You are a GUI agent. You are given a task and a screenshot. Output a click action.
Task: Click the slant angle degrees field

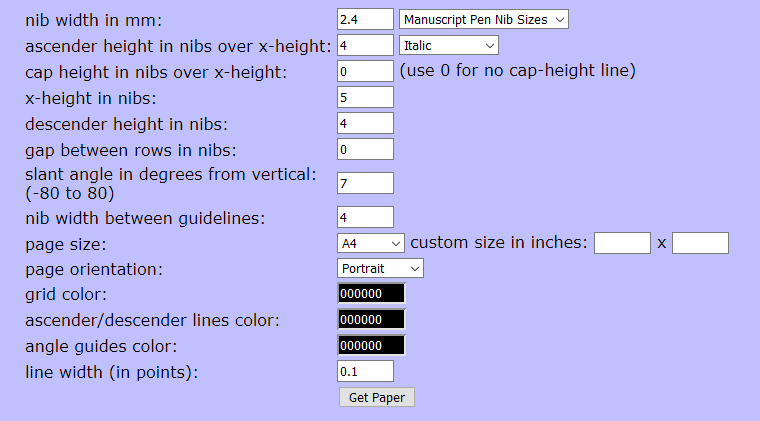(x=366, y=183)
